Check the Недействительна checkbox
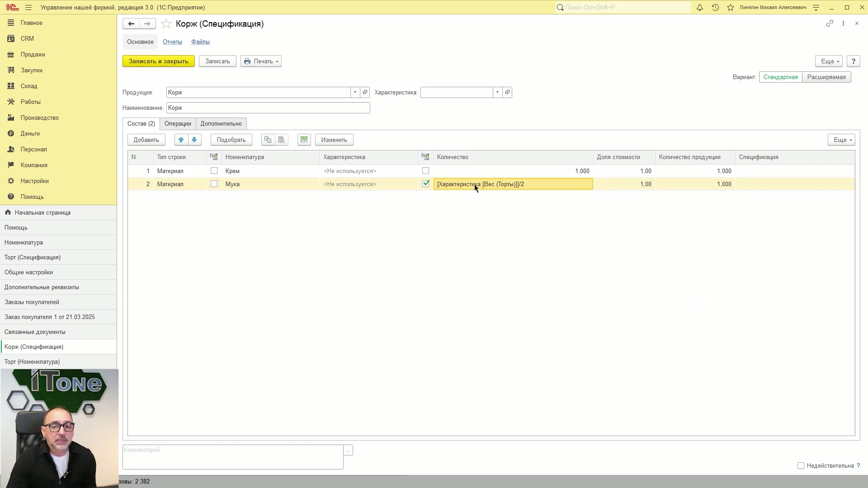The image size is (868, 488). [x=801, y=466]
